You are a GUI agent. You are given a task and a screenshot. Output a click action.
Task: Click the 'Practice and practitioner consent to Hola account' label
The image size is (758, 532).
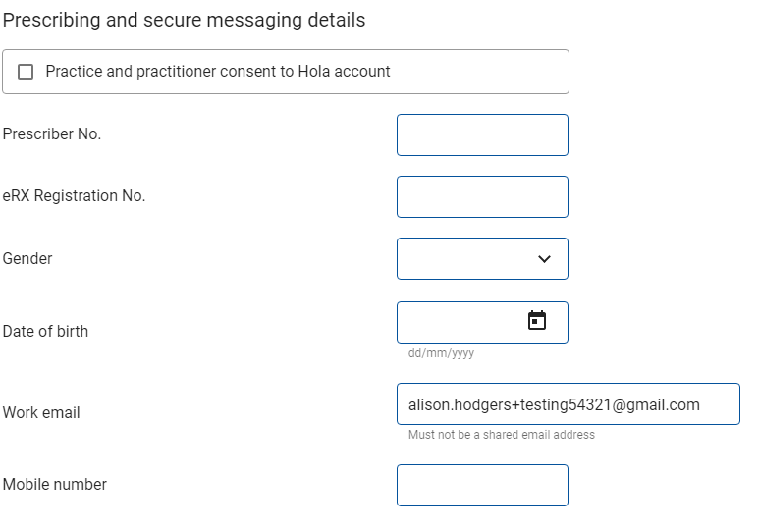(x=218, y=72)
